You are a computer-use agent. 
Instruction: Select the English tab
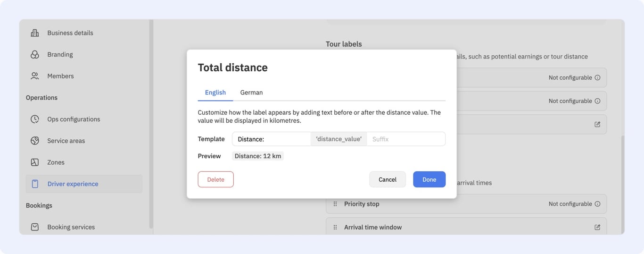pos(215,93)
